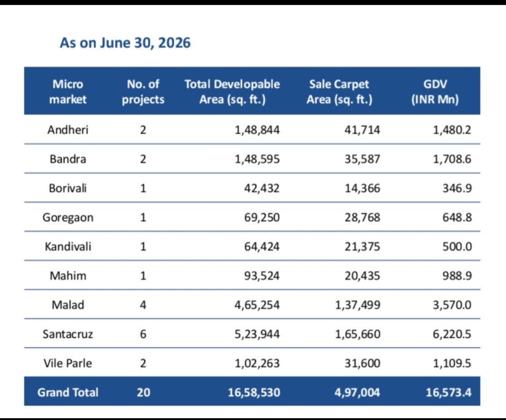Select Bandra GDV value 1,708.6
This screenshot has width=506, height=420.
tap(452, 159)
